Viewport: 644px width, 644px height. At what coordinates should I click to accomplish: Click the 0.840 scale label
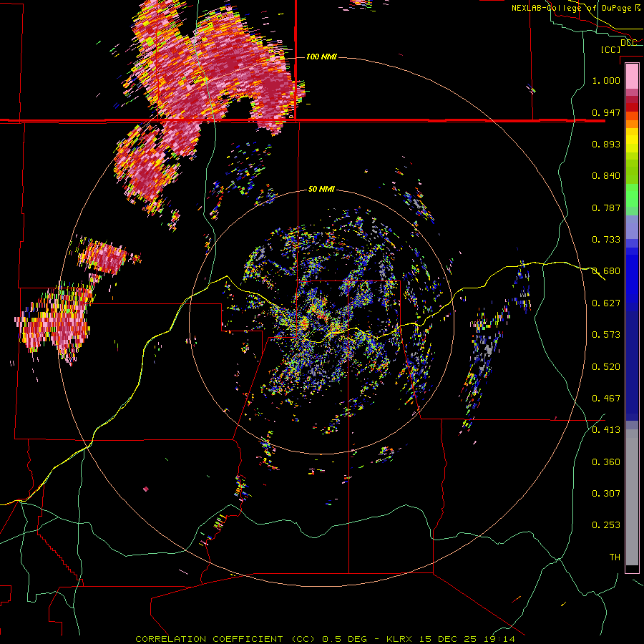606,176
